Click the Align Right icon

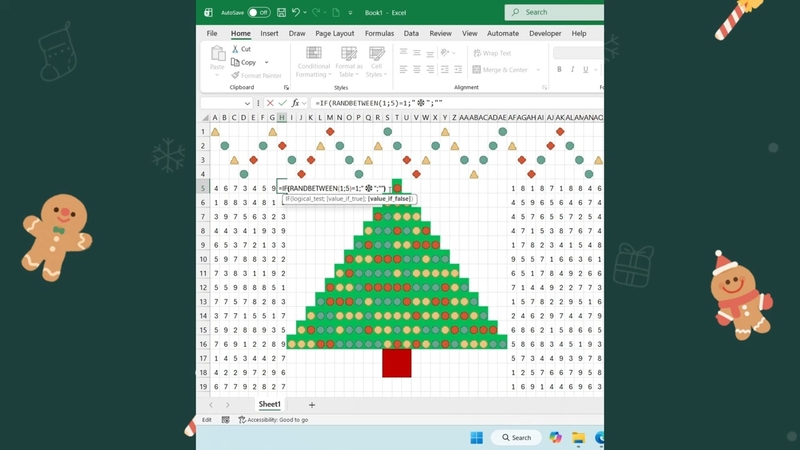pos(430,69)
